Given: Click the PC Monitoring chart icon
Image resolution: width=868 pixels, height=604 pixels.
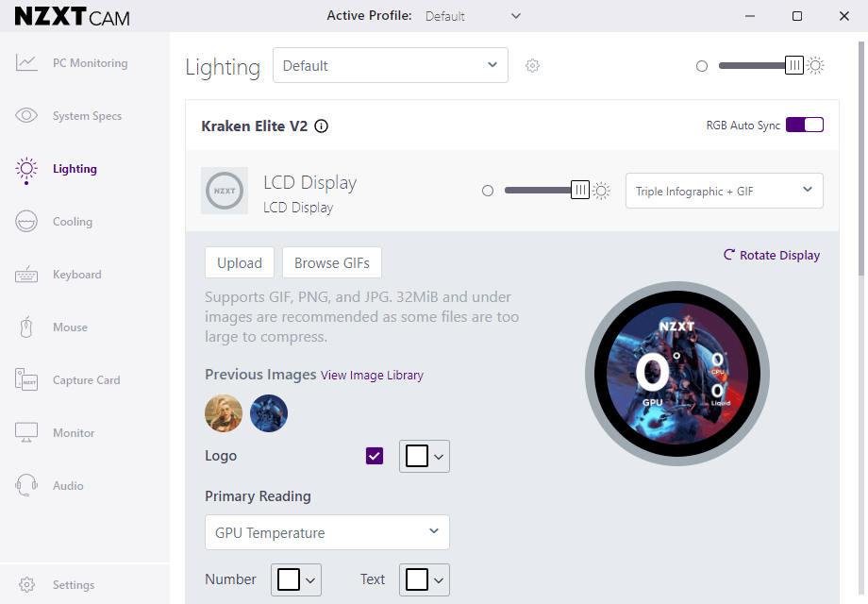Looking at the screenshot, I should pyautogui.click(x=26, y=62).
